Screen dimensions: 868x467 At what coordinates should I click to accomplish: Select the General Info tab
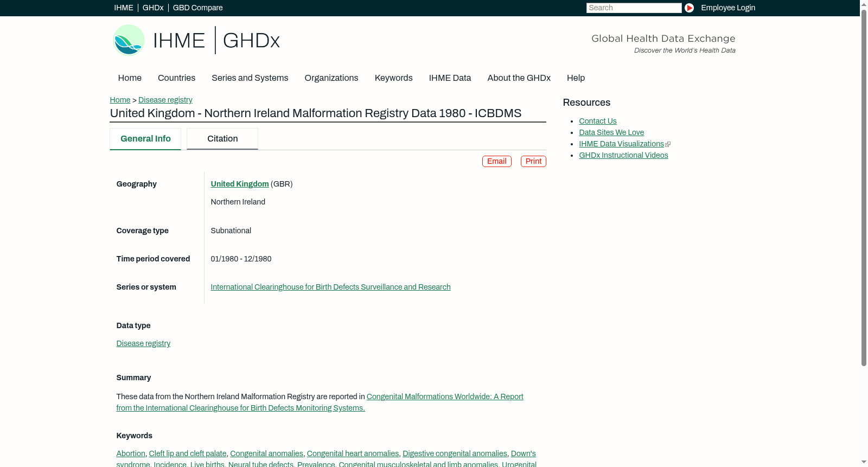click(x=145, y=139)
